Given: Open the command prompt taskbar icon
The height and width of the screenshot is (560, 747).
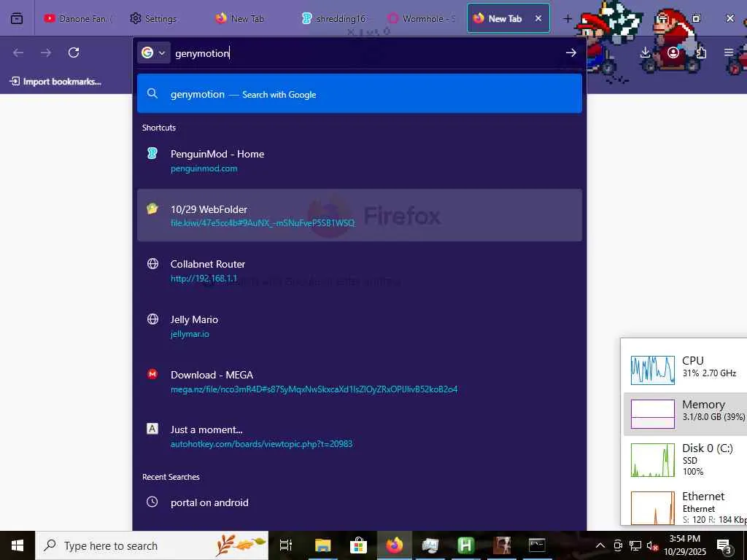Looking at the screenshot, I should [x=537, y=545].
